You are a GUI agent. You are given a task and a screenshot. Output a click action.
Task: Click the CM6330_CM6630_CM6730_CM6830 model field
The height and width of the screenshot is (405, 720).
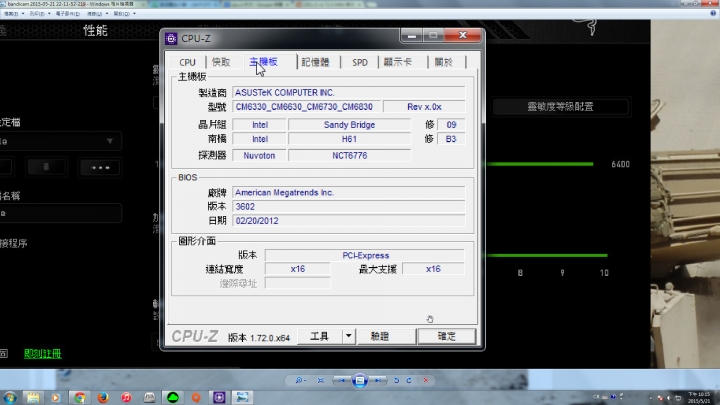pos(306,107)
